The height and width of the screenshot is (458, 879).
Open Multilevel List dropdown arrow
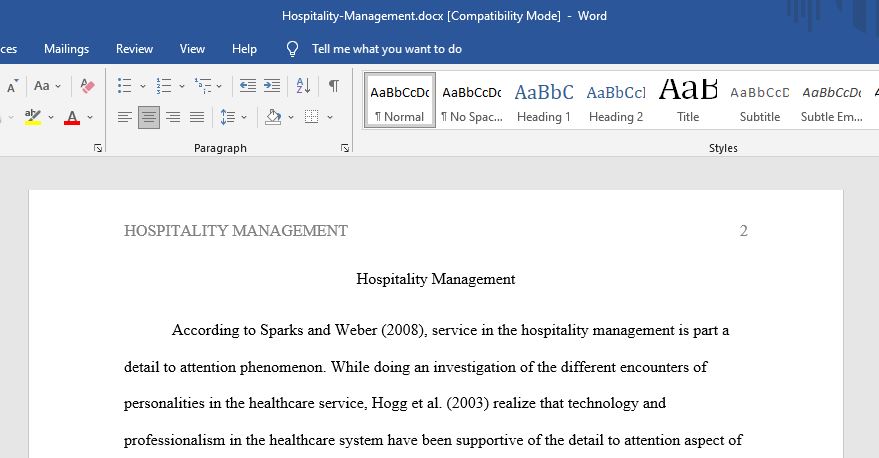point(219,86)
